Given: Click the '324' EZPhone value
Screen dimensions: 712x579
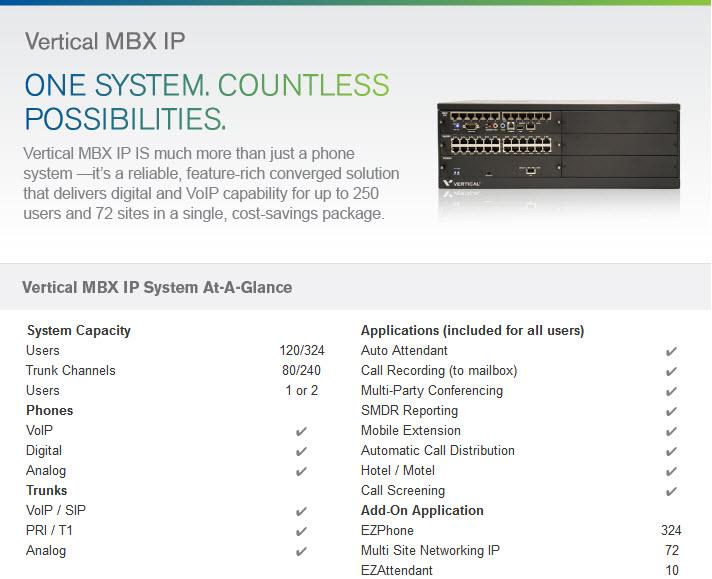Looking at the screenshot, I should 671,530.
